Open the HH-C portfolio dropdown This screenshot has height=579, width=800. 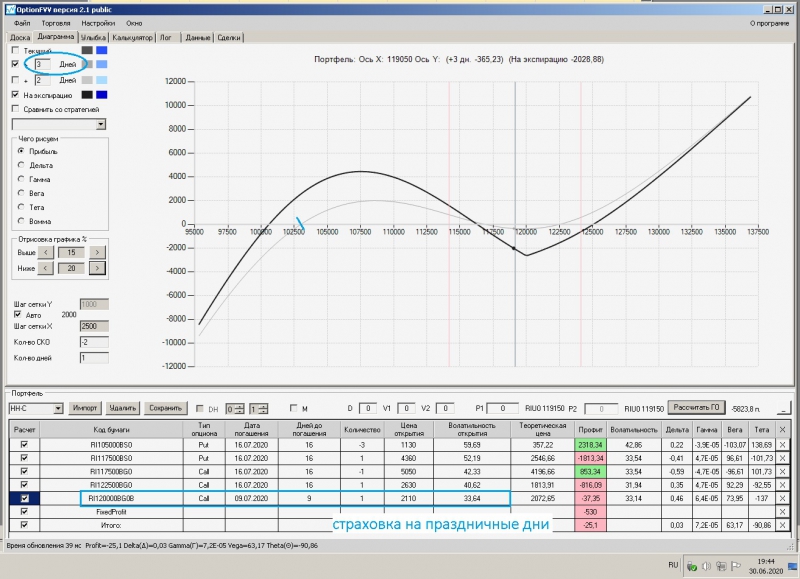click(36, 408)
